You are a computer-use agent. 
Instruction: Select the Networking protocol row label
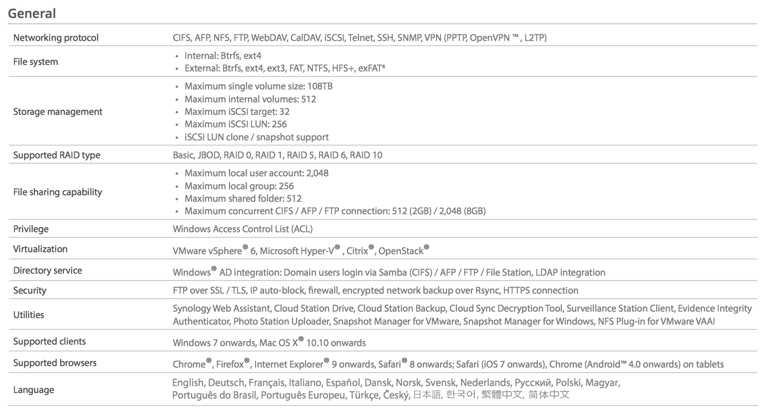(x=56, y=38)
